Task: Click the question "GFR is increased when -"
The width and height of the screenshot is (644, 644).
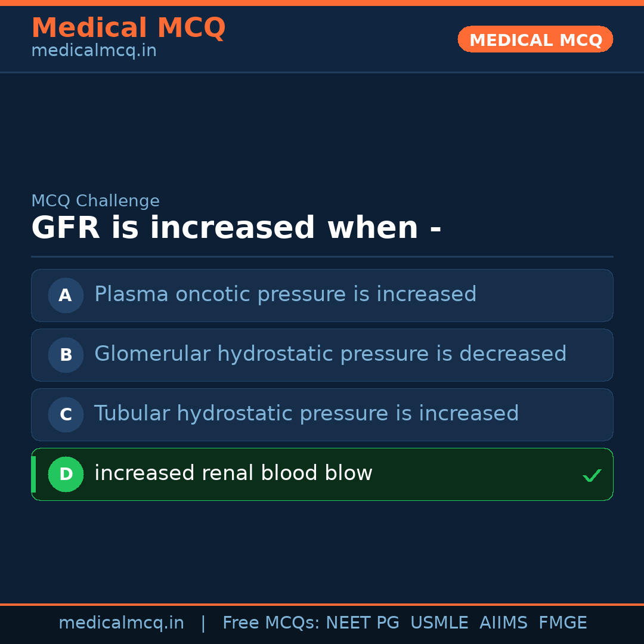Action: point(236,228)
